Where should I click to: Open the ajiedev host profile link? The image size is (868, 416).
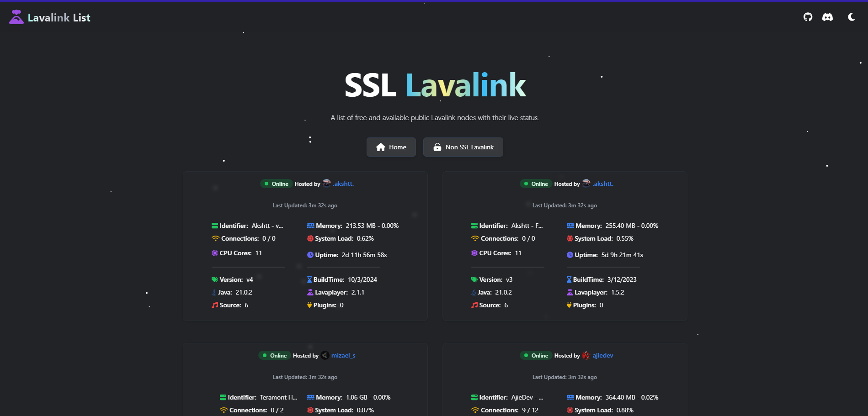tap(603, 355)
